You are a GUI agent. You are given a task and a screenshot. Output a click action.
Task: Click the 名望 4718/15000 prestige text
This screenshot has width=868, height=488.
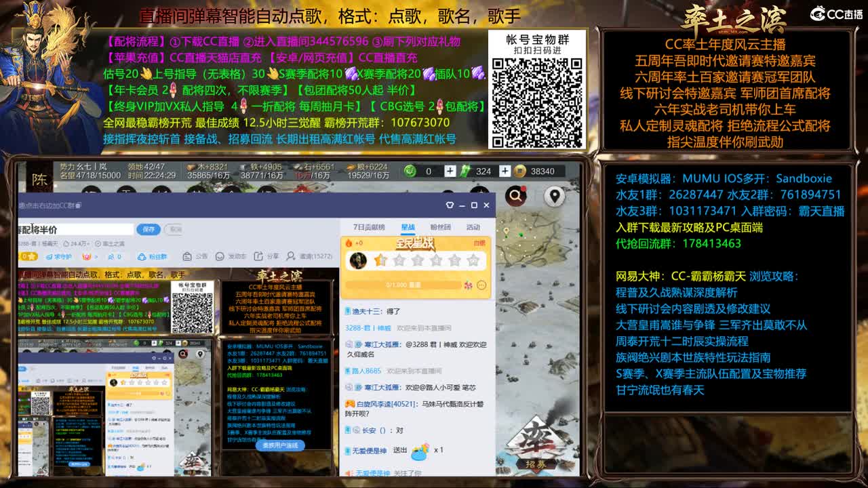[x=90, y=176]
